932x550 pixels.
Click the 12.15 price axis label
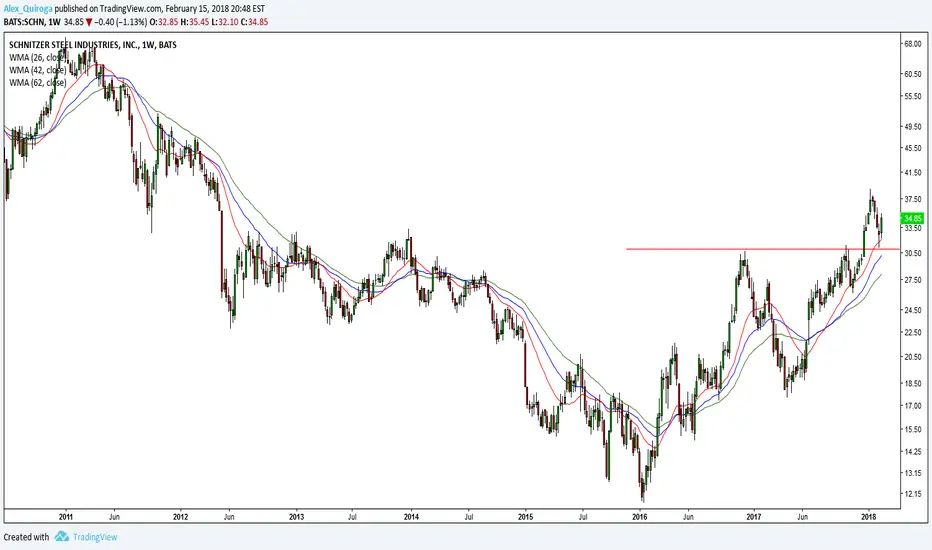tap(912, 494)
